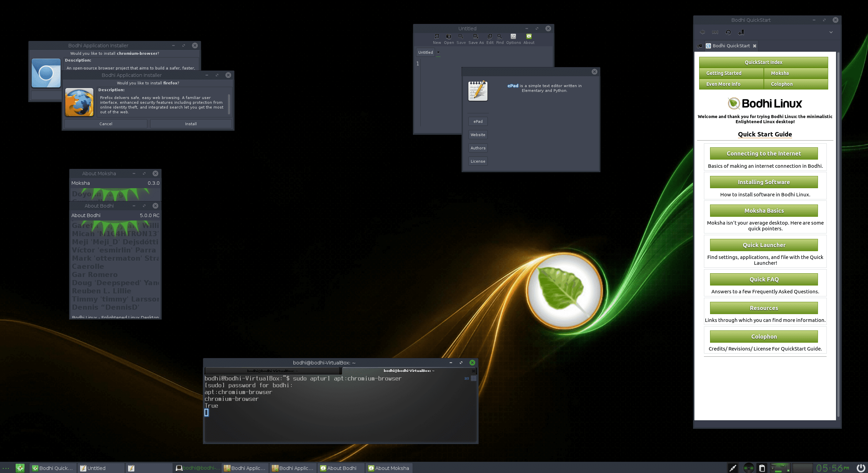Open the Installing Software guide section
The image size is (868, 473).
[x=763, y=182]
